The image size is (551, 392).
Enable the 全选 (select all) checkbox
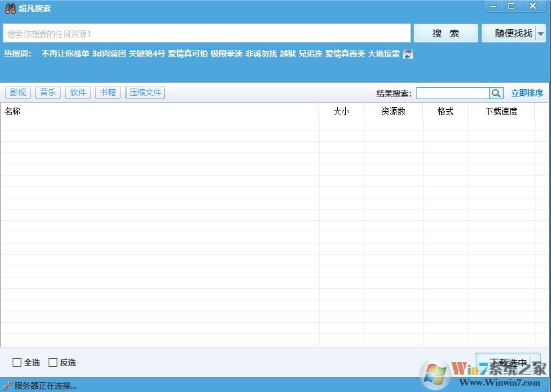18,362
